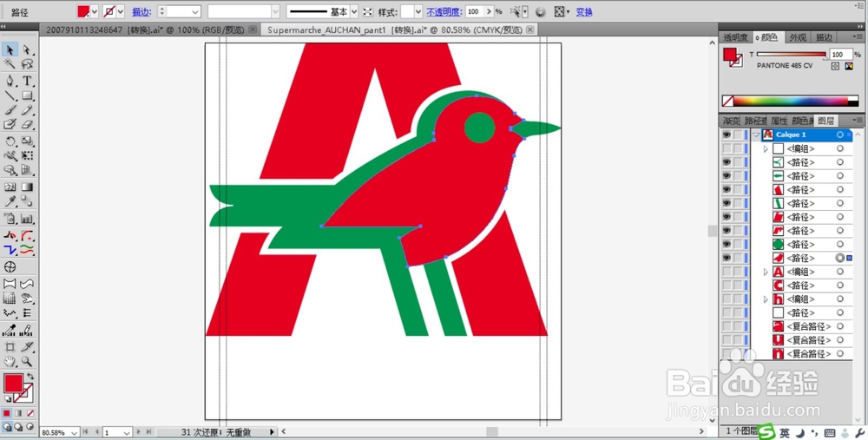868x440 pixels.
Task: Select the Lasso tool
Action: 27,64
